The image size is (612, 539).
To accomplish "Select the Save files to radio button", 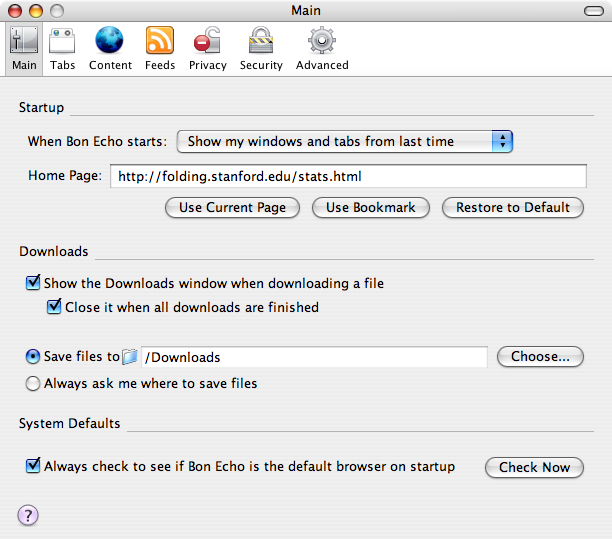I will 33,356.
